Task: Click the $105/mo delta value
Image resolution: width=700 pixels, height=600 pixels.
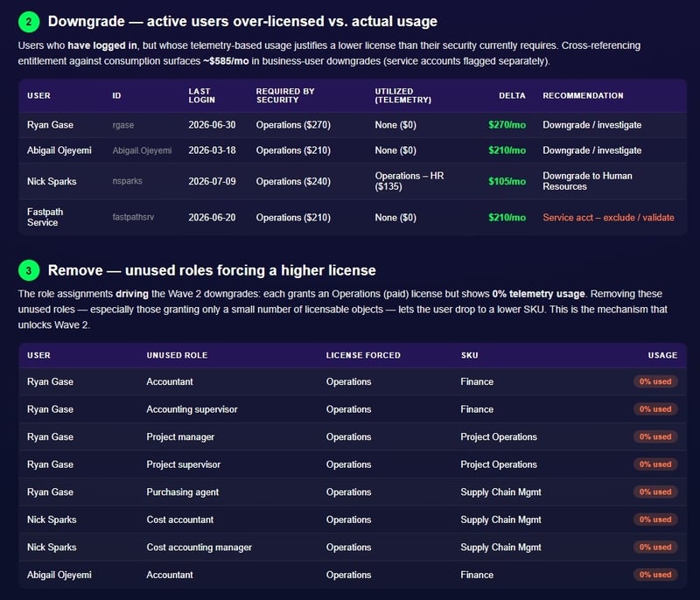Action: click(507, 181)
